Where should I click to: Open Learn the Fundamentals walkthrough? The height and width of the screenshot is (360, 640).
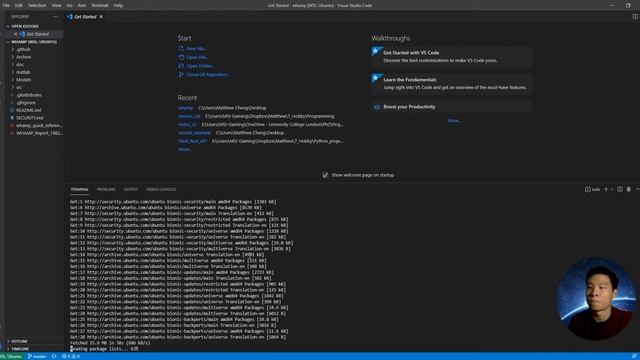coord(452,83)
